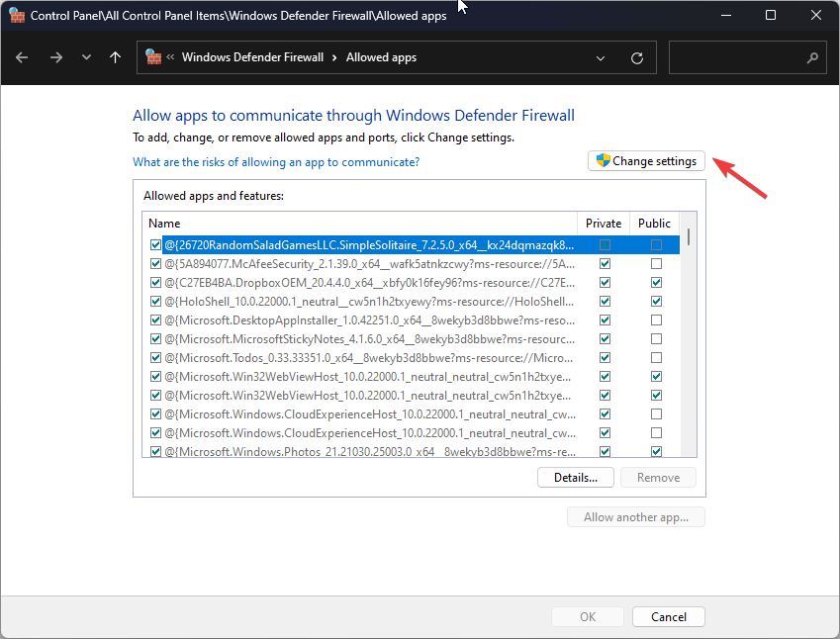
Task: Select the McAfeeSecurity list row
Action: [412, 263]
